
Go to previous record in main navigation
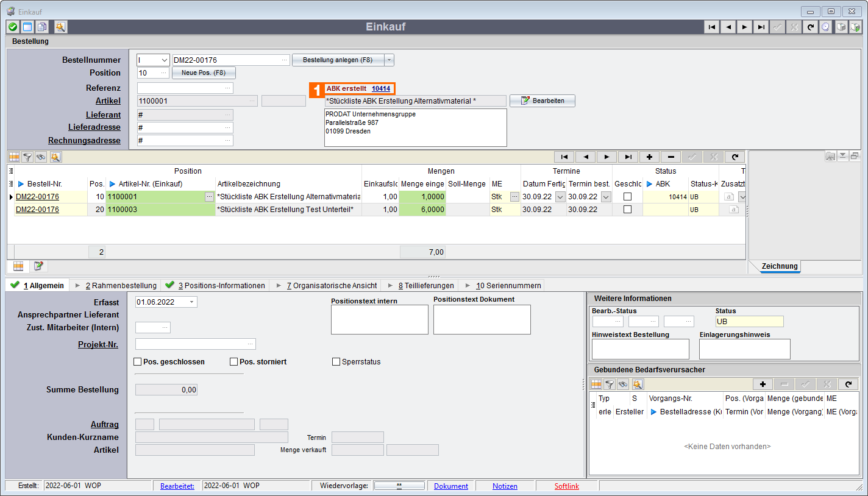[x=728, y=27]
